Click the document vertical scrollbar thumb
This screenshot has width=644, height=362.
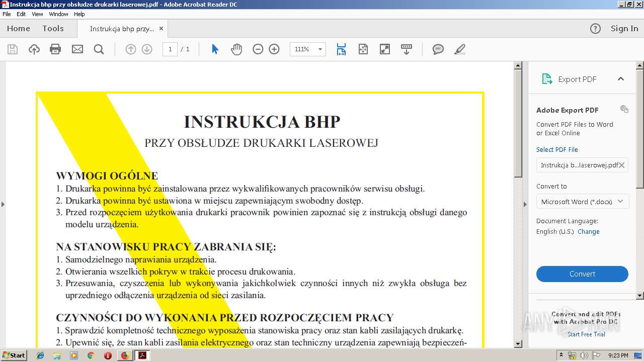tap(518, 123)
